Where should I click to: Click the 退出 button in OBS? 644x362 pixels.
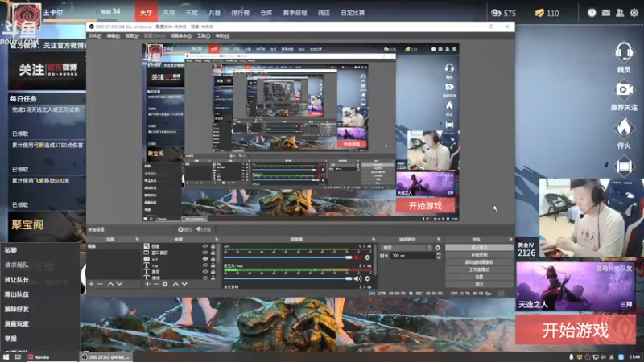[x=479, y=284]
